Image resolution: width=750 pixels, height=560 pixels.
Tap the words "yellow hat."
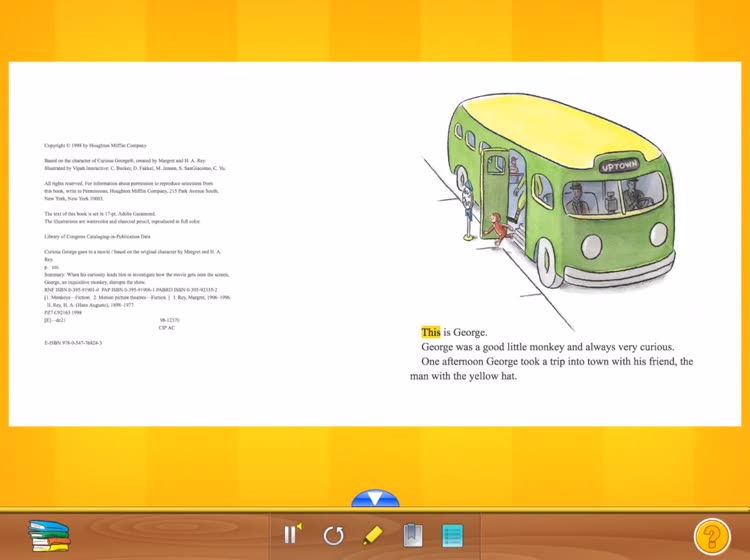coord(493,376)
